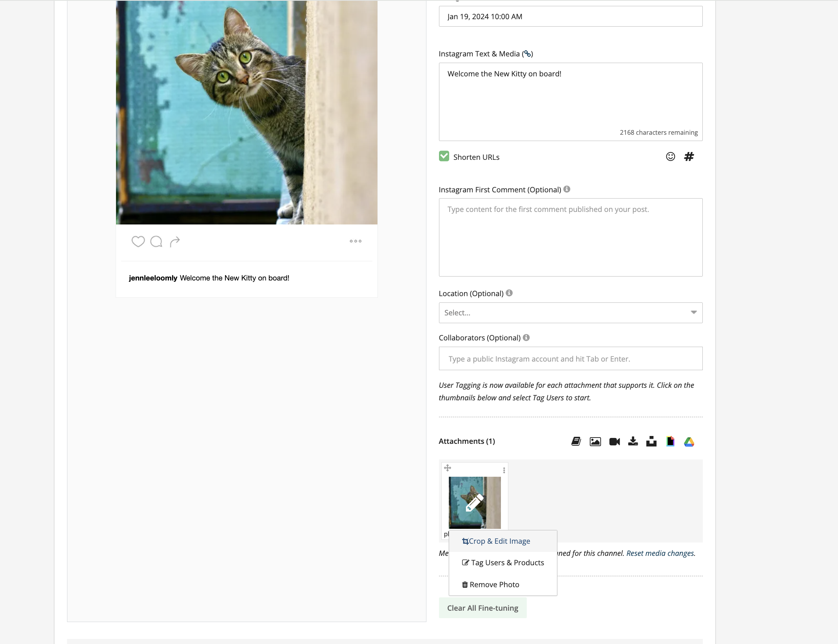Import media with the Unsplash icon
Image resolution: width=838 pixels, height=644 pixels.
651,441
